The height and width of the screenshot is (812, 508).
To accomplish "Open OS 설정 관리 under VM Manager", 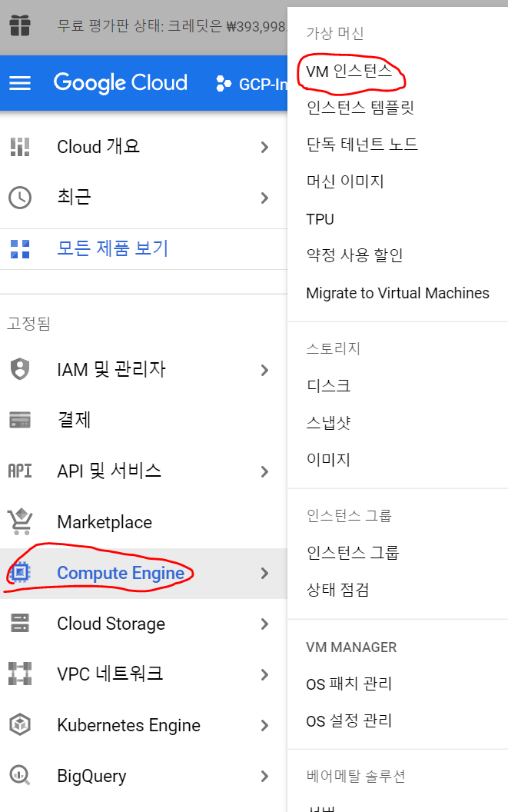I will (x=349, y=720).
